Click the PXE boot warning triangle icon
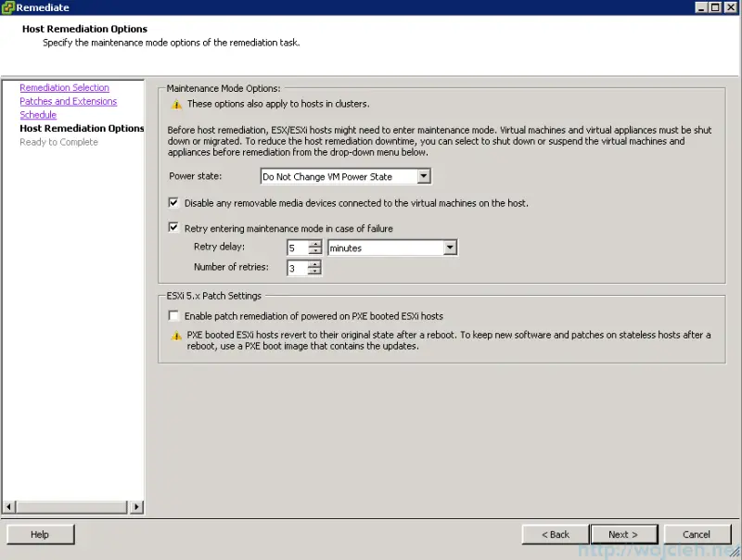 click(x=175, y=336)
